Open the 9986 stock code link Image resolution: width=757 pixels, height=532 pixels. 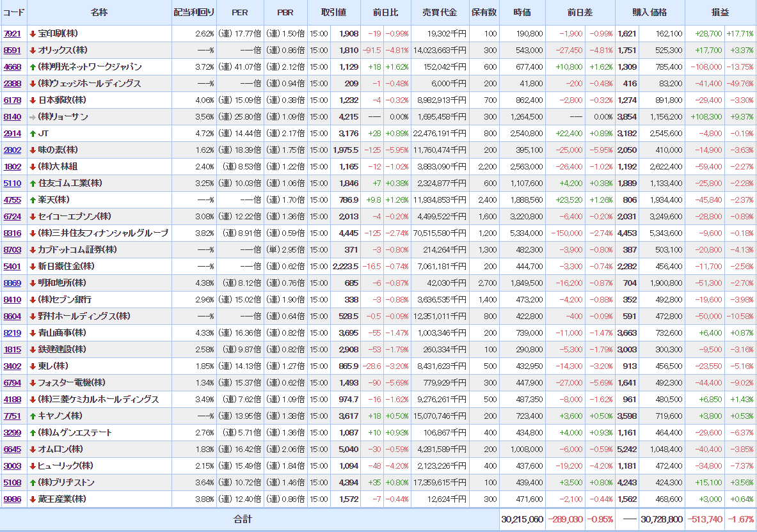point(12,499)
